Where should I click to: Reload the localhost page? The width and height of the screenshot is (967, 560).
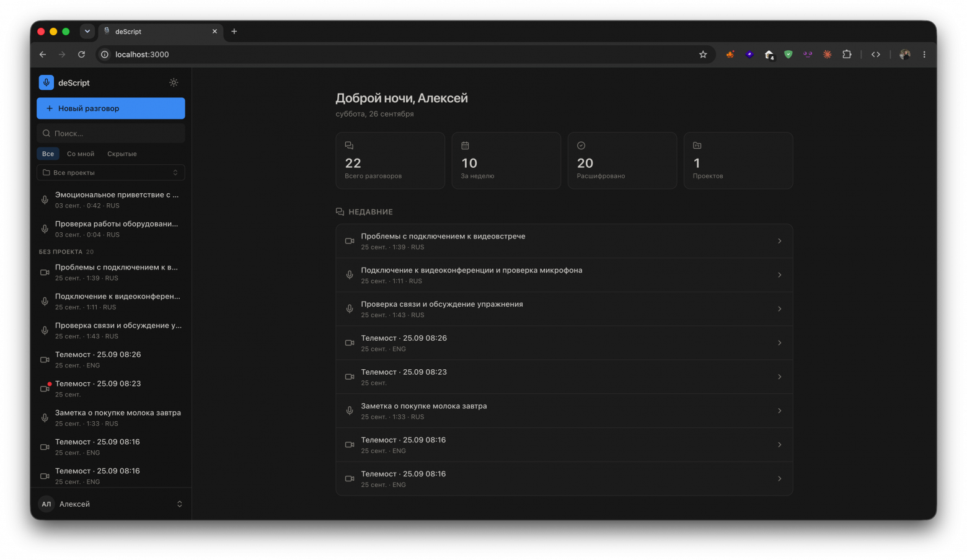81,55
